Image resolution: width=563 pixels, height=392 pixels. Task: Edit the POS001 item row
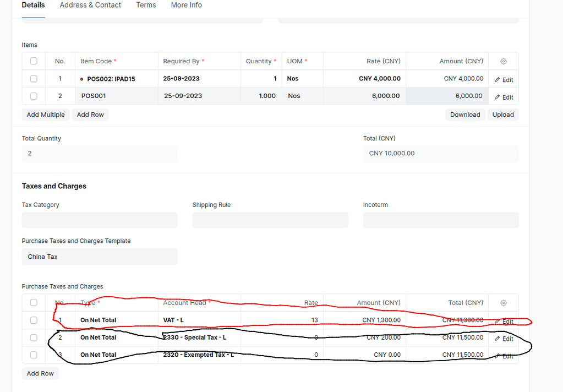pos(504,97)
